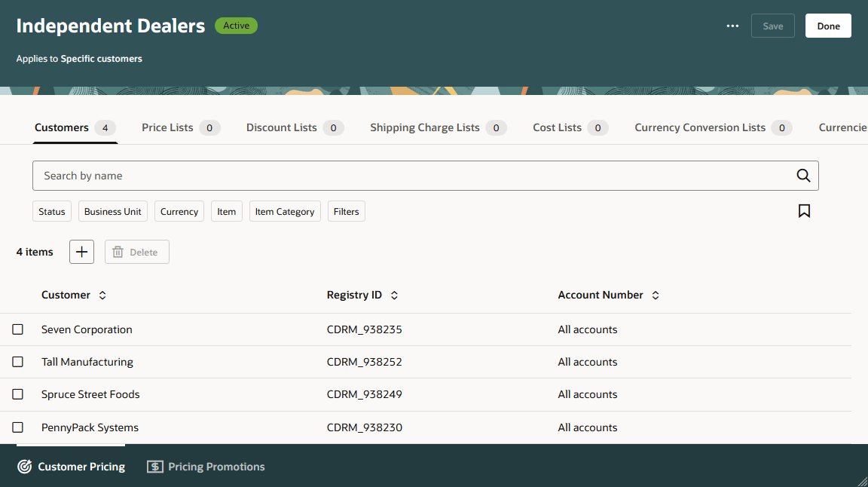Click registry ID CDRM_938230
The image size is (868, 487).
coord(364,427)
